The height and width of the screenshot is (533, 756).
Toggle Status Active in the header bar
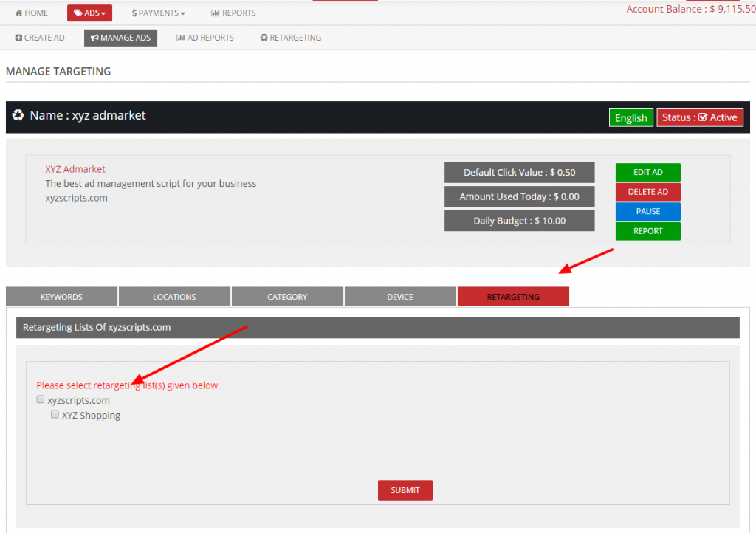point(700,117)
